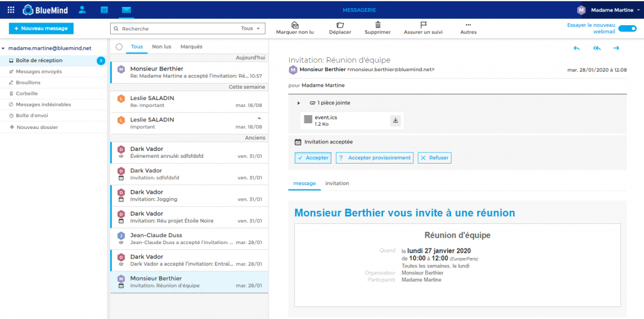Click the reply-all arrows icon
Image resolution: width=644 pixels, height=319 pixels.
pyautogui.click(x=596, y=48)
